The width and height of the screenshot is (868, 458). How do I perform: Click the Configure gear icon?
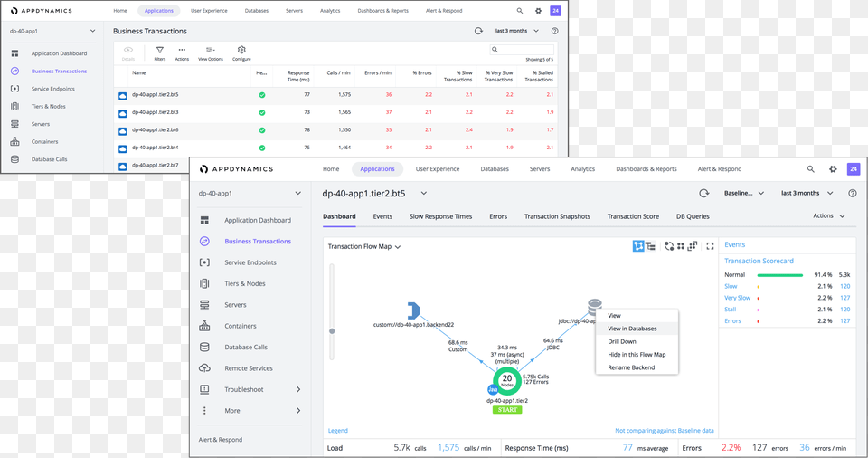(x=241, y=52)
